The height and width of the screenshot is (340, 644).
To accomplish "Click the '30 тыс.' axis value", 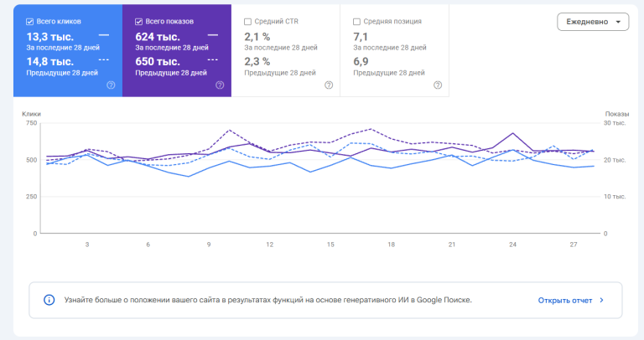I will pyautogui.click(x=615, y=123).
